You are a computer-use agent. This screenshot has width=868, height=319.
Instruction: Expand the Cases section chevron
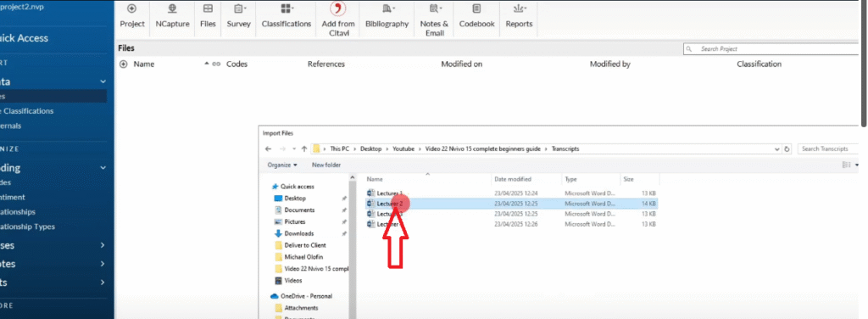pos(103,245)
